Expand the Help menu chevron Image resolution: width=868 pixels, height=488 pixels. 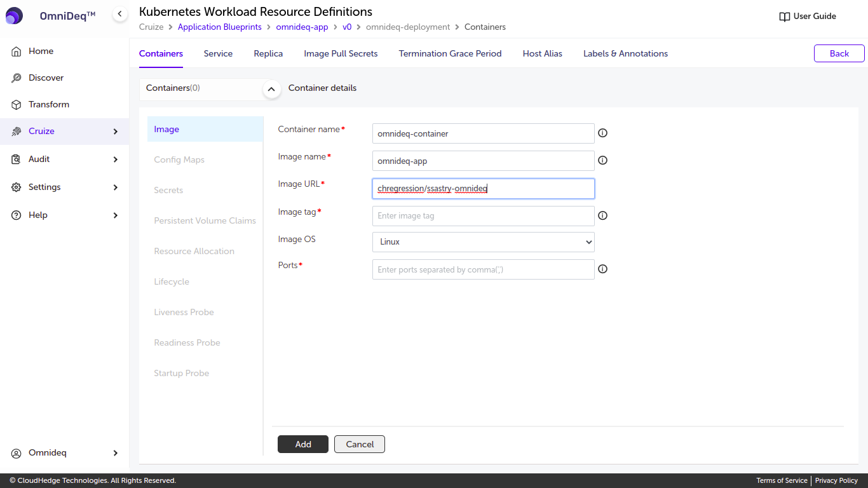(116, 215)
